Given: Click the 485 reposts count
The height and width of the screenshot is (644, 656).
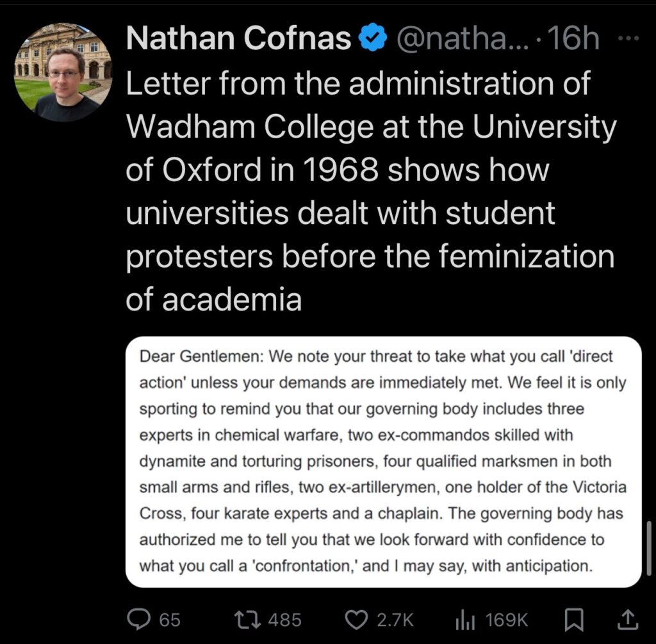Looking at the screenshot, I should coord(284,620).
